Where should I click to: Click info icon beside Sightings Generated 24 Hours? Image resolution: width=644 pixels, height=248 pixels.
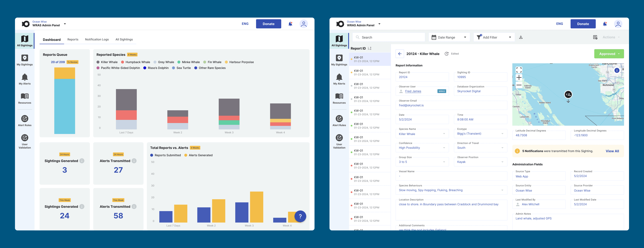coord(82,161)
